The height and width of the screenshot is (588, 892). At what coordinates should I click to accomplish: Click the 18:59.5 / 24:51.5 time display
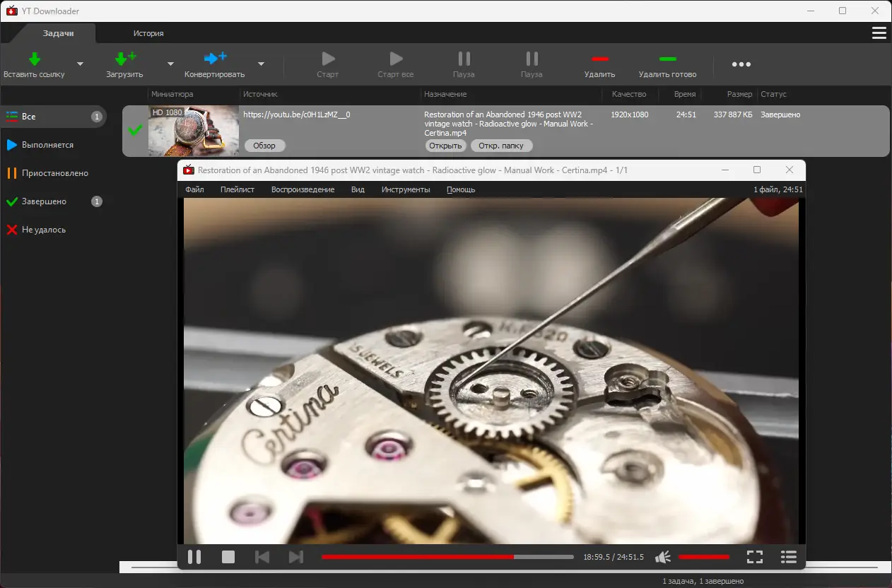(x=614, y=557)
